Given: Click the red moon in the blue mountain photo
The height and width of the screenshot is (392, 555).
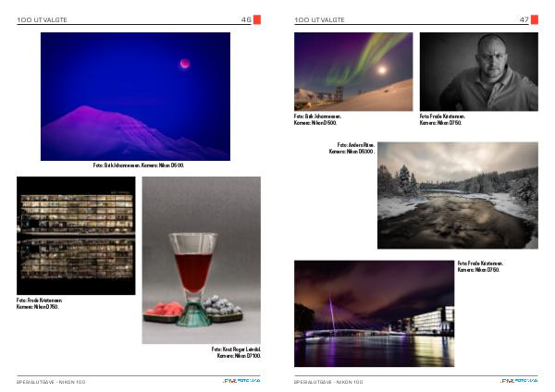Looking at the screenshot, I should pyautogui.click(x=184, y=64).
